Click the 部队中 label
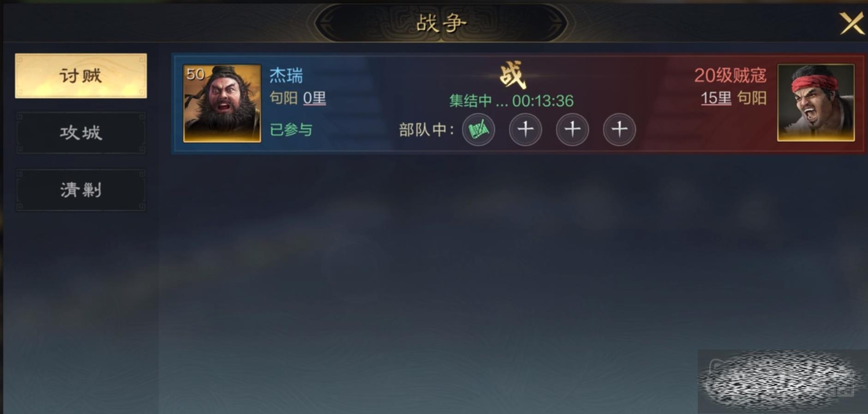868x414 pixels. pos(427,130)
